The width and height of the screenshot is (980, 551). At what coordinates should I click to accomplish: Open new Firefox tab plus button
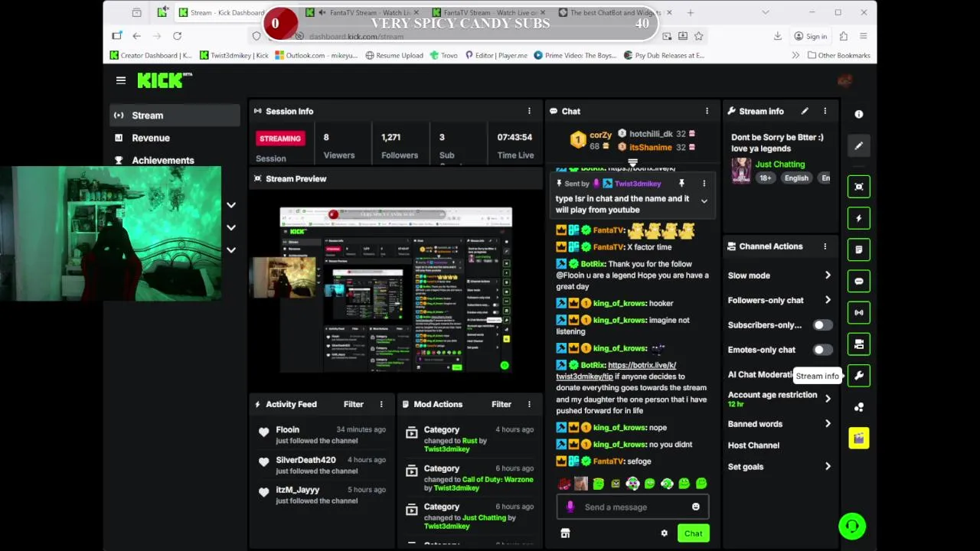pos(691,12)
